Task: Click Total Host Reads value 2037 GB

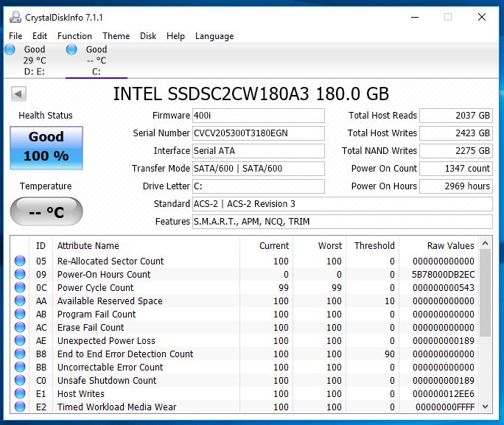Action: (456, 116)
